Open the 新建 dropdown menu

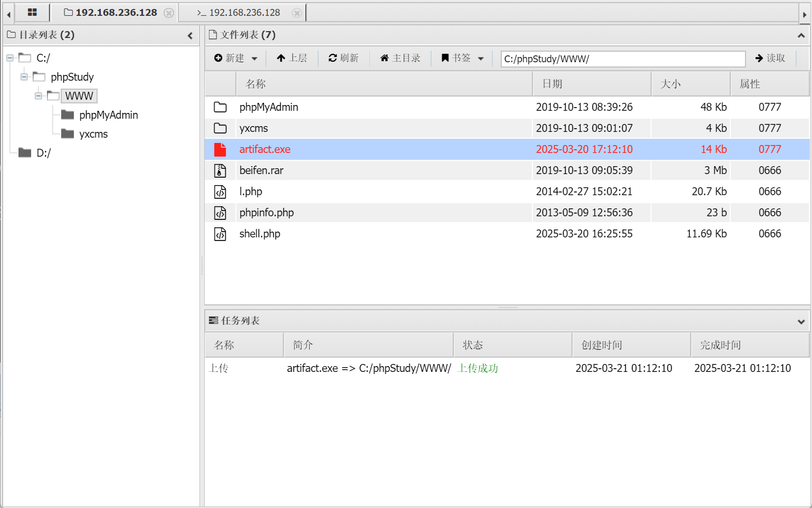(x=236, y=58)
